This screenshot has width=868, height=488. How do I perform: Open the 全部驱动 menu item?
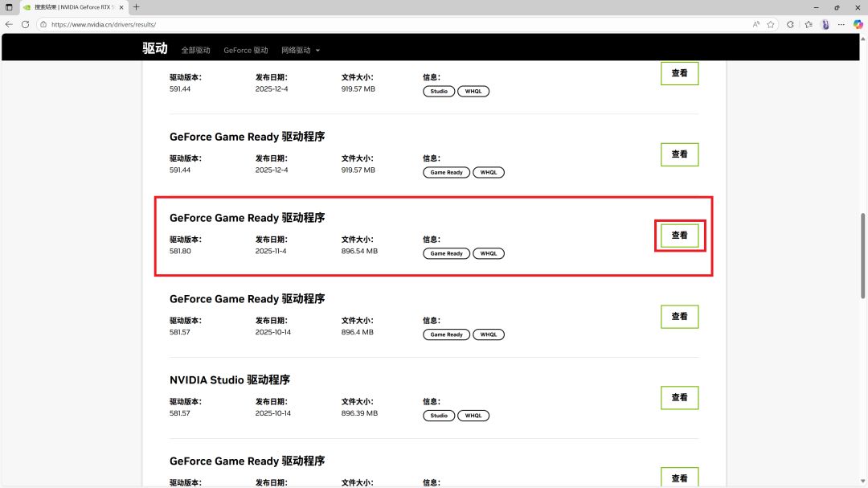coord(196,51)
